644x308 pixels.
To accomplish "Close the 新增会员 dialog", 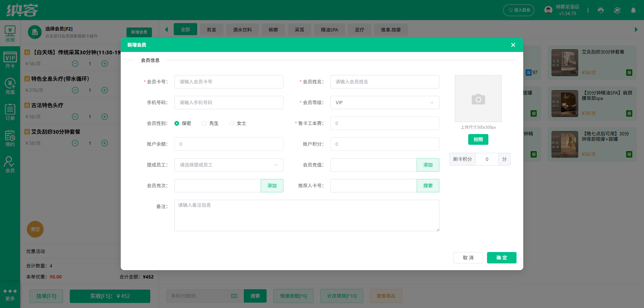I will coord(513,45).
